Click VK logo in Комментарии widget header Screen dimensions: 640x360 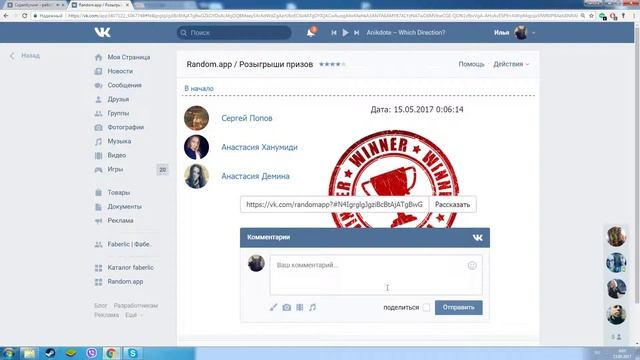point(478,238)
